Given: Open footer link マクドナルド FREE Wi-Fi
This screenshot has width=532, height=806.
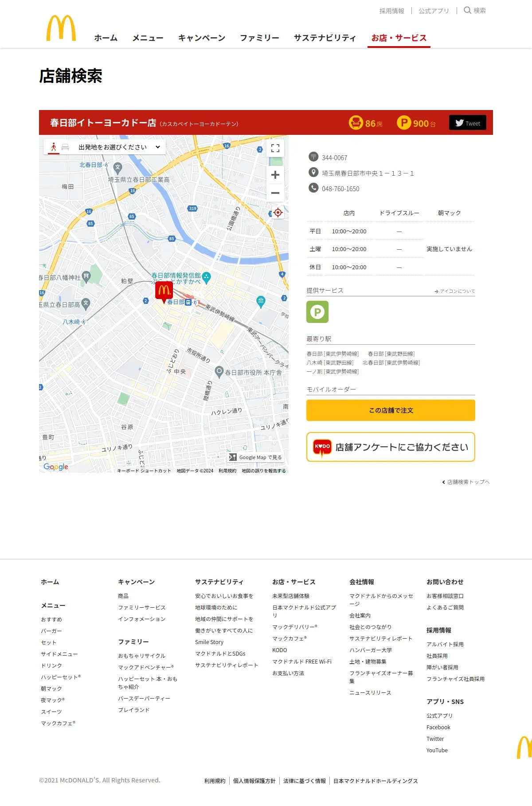Looking at the screenshot, I should (x=302, y=661).
